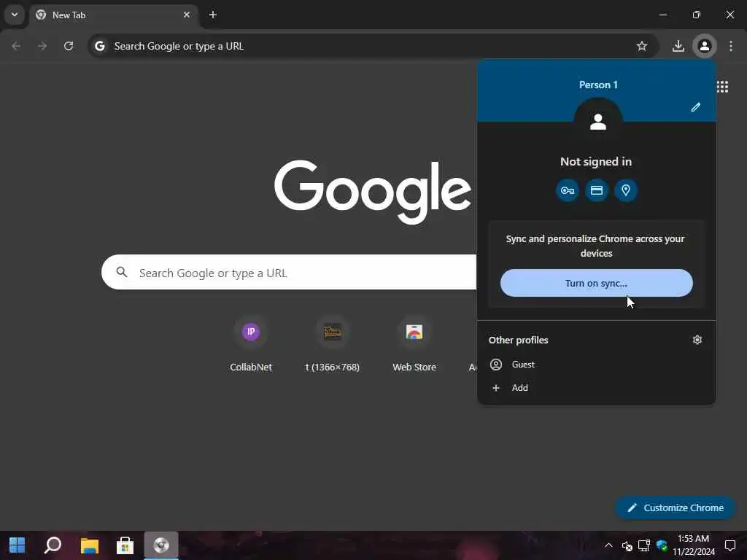Edit profile with the pencil icon
This screenshot has height=560, width=747.
tap(695, 107)
